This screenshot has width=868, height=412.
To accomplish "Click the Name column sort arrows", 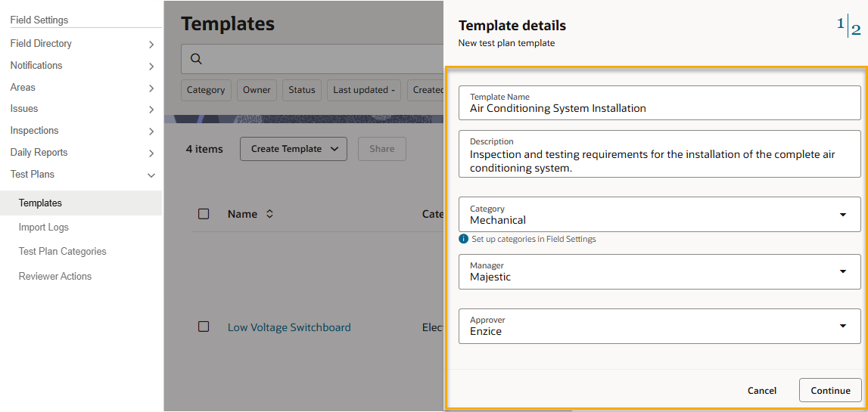I will [269, 214].
